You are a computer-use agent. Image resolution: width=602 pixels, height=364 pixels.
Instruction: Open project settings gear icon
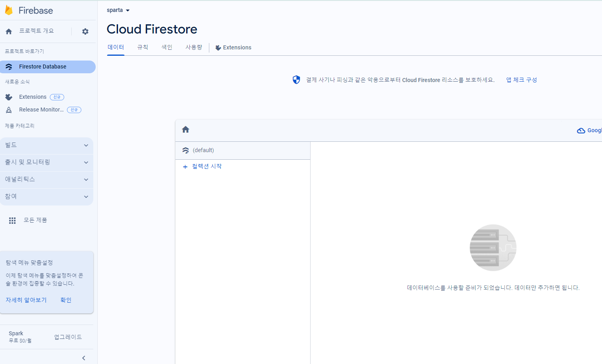(x=85, y=31)
